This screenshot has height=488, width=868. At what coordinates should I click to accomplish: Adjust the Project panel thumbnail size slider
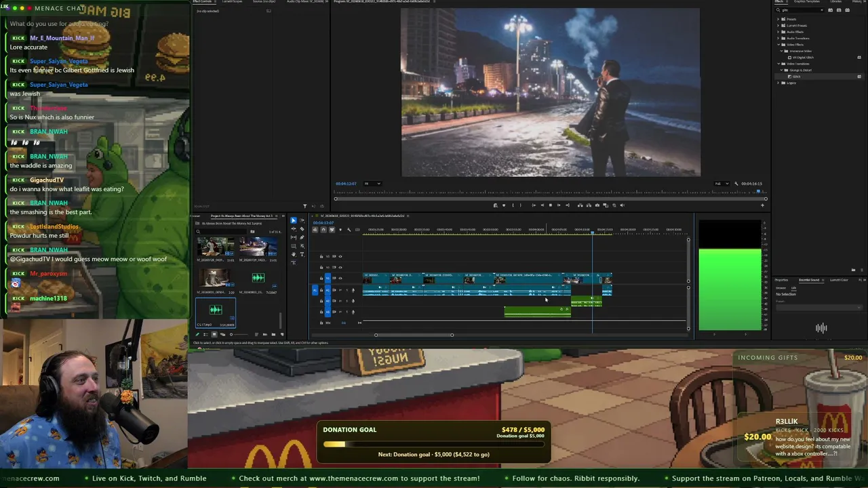[x=238, y=334]
